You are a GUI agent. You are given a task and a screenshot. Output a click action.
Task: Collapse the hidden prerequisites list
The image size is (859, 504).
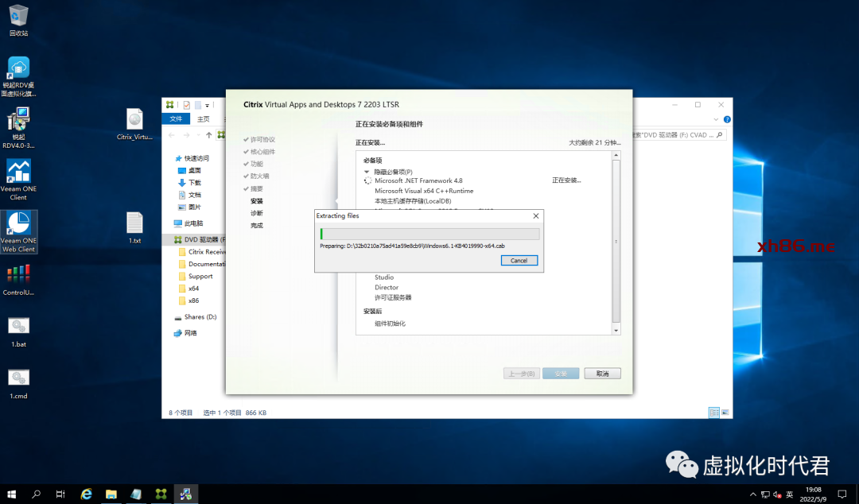pyautogui.click(x=367, y=172)
